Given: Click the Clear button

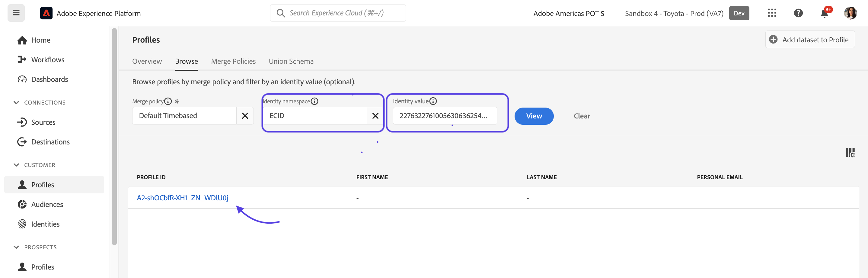Looking at the screenshot, I should coord(582,116).
